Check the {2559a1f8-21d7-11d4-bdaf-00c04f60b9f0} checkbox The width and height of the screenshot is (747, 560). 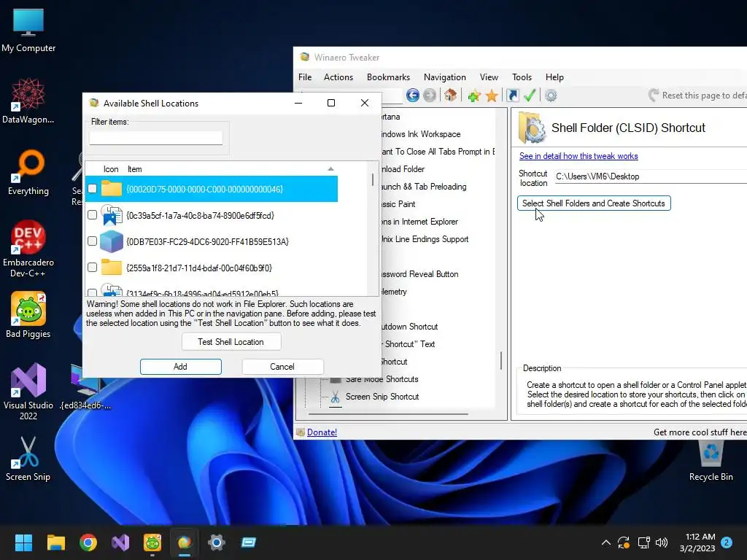[x=93, y=267]
